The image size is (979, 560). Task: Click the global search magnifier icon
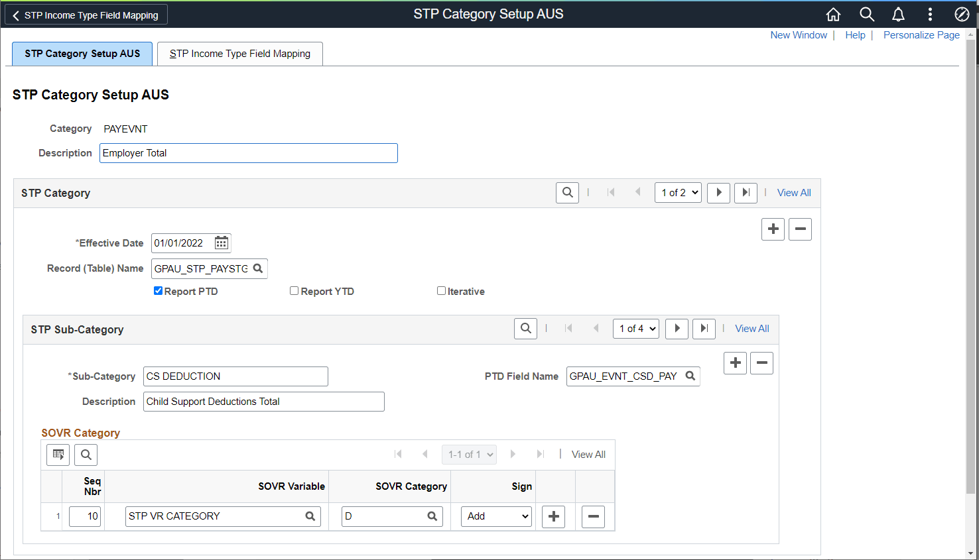(866, 14)
